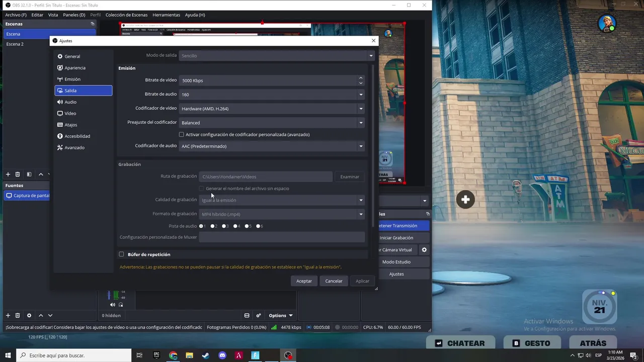Open Windows notification center icon
The image size is (644, 362).
coord(633,355)
